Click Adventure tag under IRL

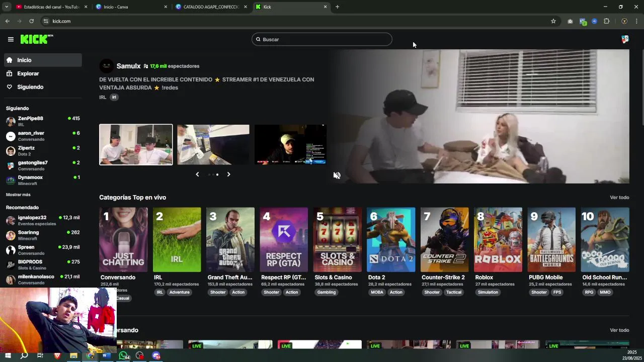180,292
